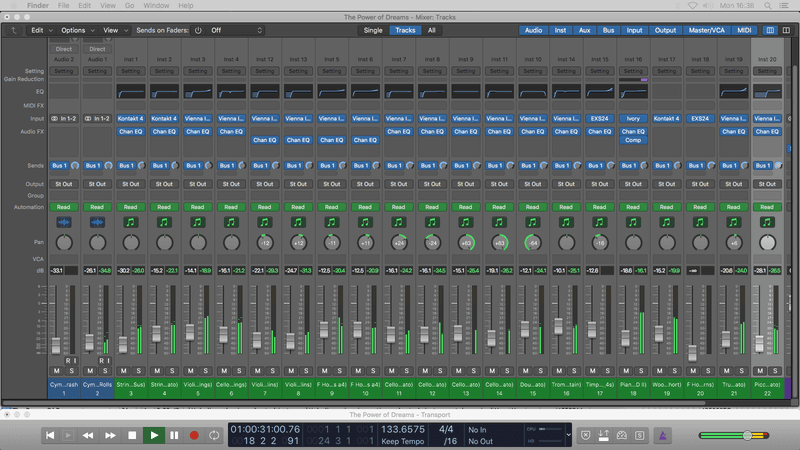Toggle the Master/VCA channel filter
This screenshot has height=450, width=800.
click(x=707, y=30)
